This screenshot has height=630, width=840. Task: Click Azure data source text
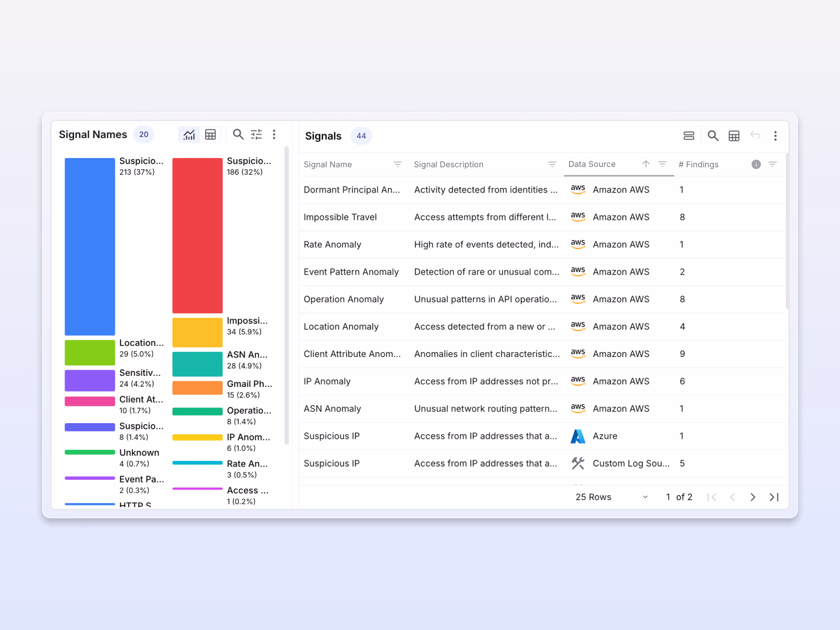pyautogui.click(x=605, y=436)
